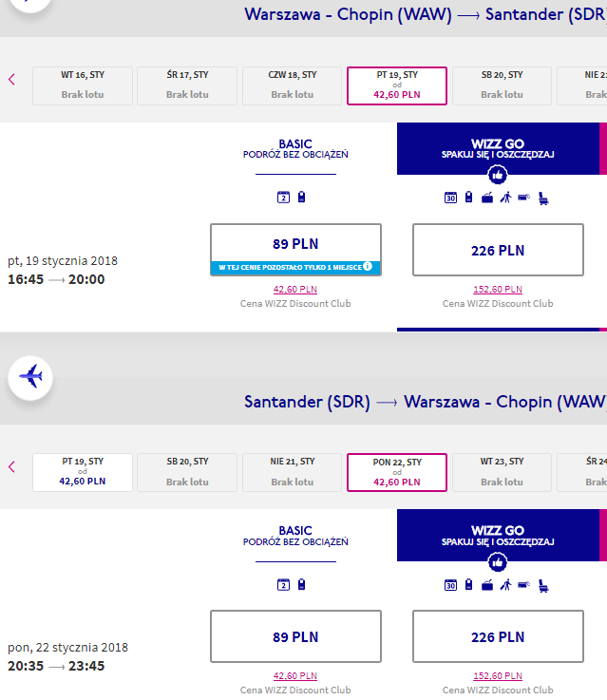The height and width of the screenshot is (700, 607).
Task: Click the outbound WIZZ GO thumbs-up badge
Action: pyautogui.click(x=497, y=175)
